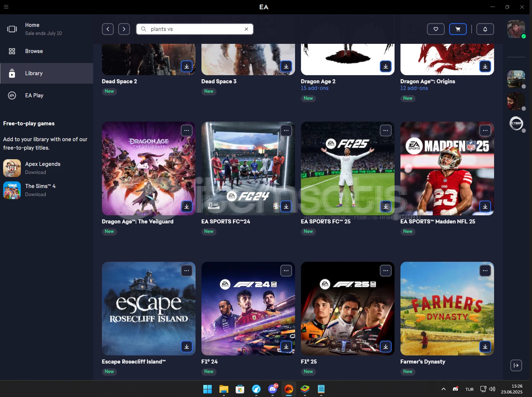Image resolution: width=532 pixels, height=397 pixels.
Task: Expand the friends panel with arrow button
Action: click(x=516, y=365)
